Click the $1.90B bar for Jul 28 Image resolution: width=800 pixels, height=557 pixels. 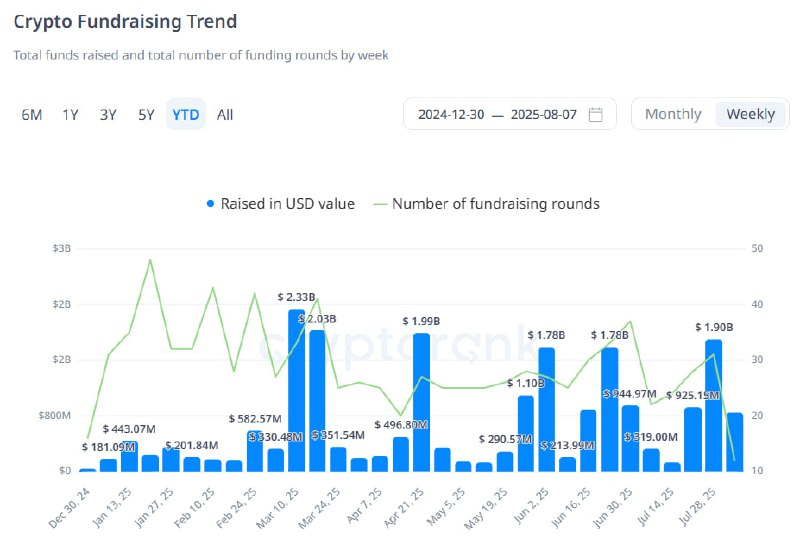pyautogui.click(x=713, y=405)
